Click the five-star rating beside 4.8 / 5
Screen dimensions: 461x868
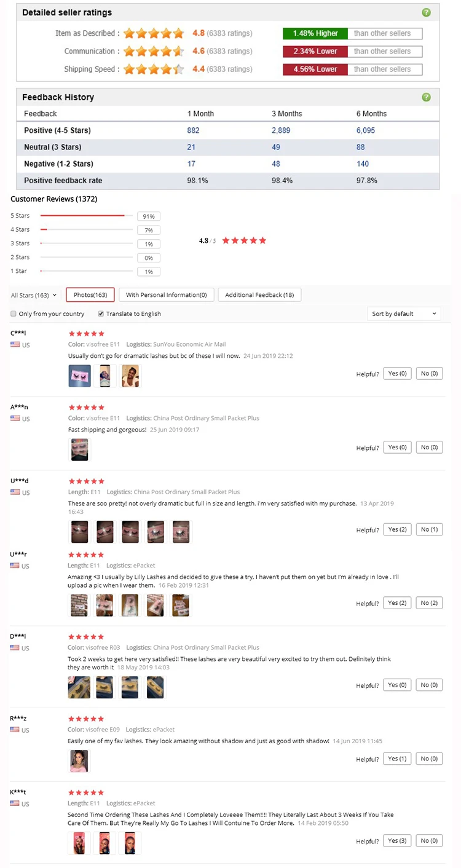coord(244,240)
